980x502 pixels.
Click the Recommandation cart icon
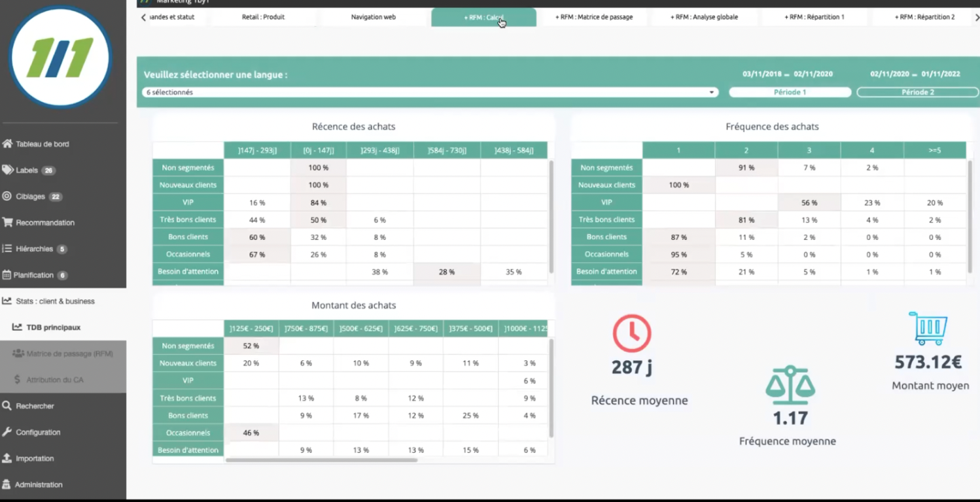[x=7, y=222]
